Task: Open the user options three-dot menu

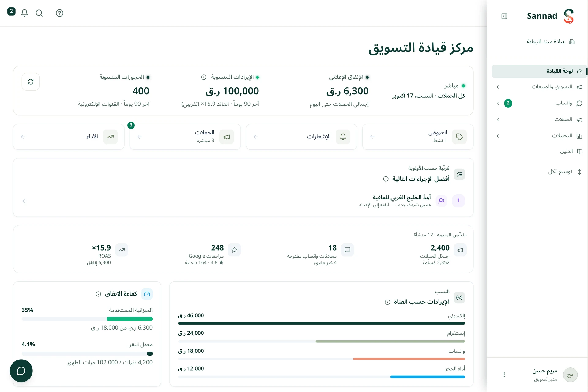Action: [x=504, y=375]
